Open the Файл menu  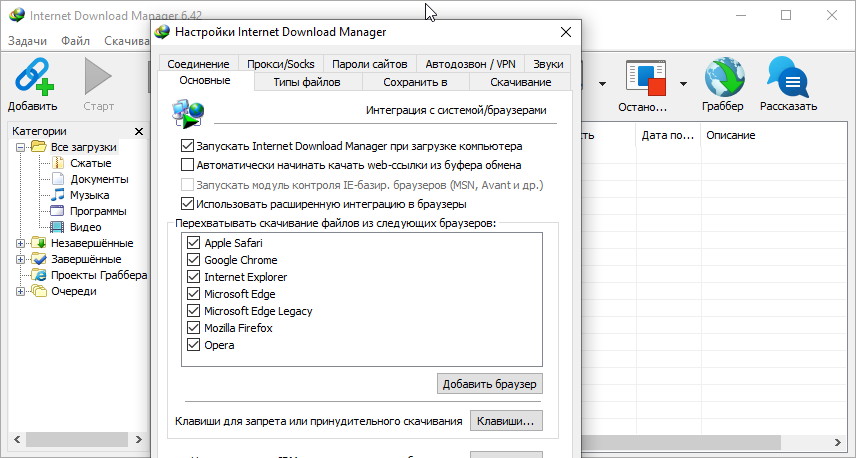click(x=75, y=41)
